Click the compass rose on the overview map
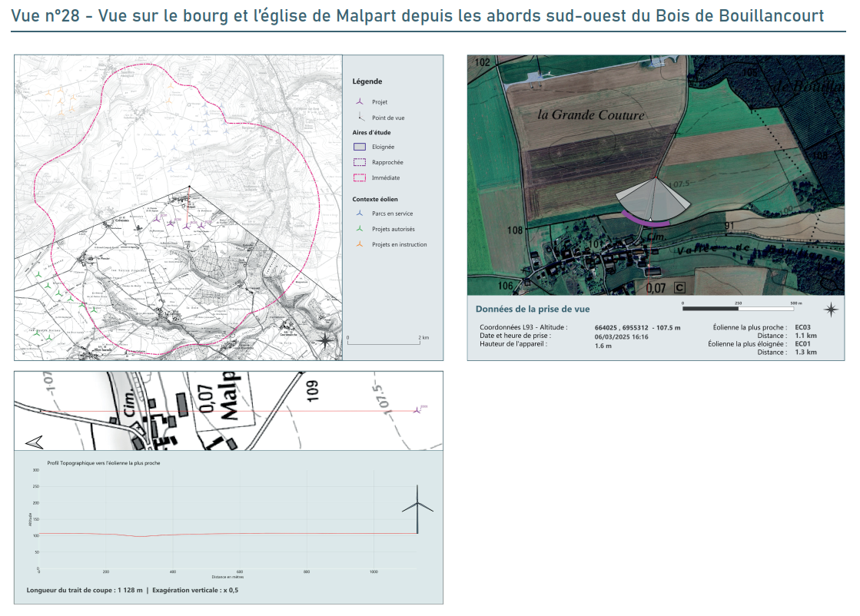860x616 pixels. [326, 340]
